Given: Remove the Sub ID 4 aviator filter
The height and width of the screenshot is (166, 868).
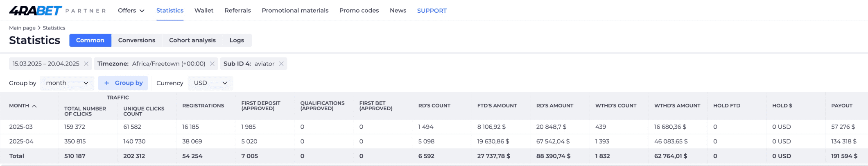Looking at the screenshot, I should coord(281,64).
